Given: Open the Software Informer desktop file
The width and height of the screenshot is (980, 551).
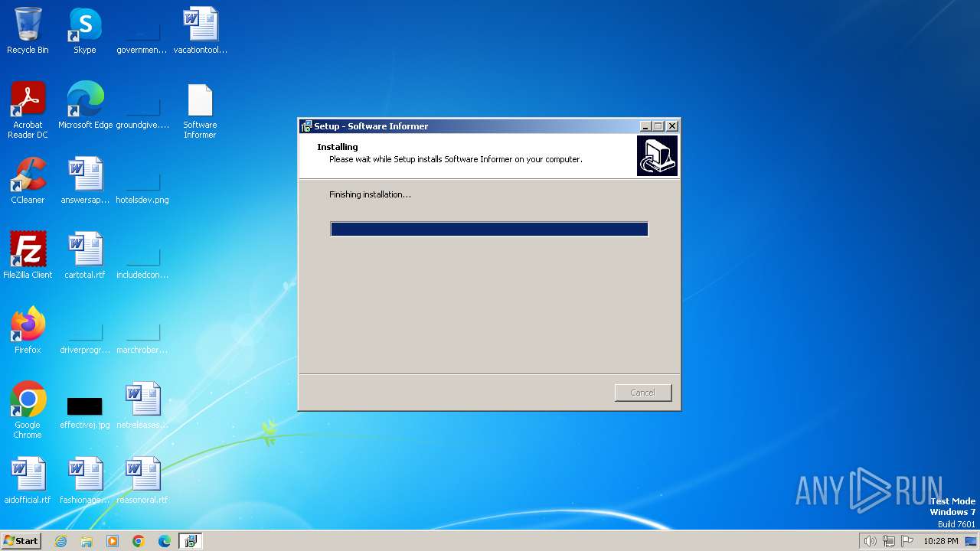Looking at the screenshot, I should point(200,110).
